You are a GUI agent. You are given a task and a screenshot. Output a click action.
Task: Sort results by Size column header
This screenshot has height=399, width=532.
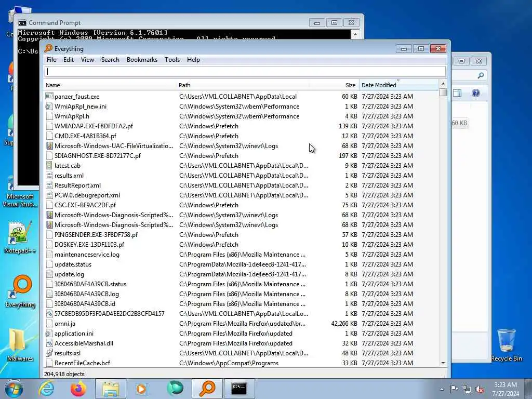[334, 85]
